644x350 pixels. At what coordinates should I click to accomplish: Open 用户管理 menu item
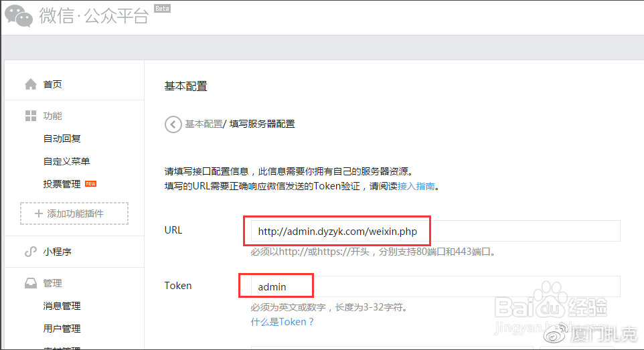pos(62,328)
